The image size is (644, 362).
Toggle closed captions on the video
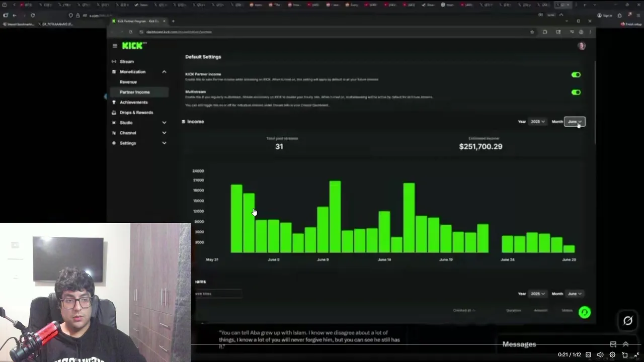[588, 354]
